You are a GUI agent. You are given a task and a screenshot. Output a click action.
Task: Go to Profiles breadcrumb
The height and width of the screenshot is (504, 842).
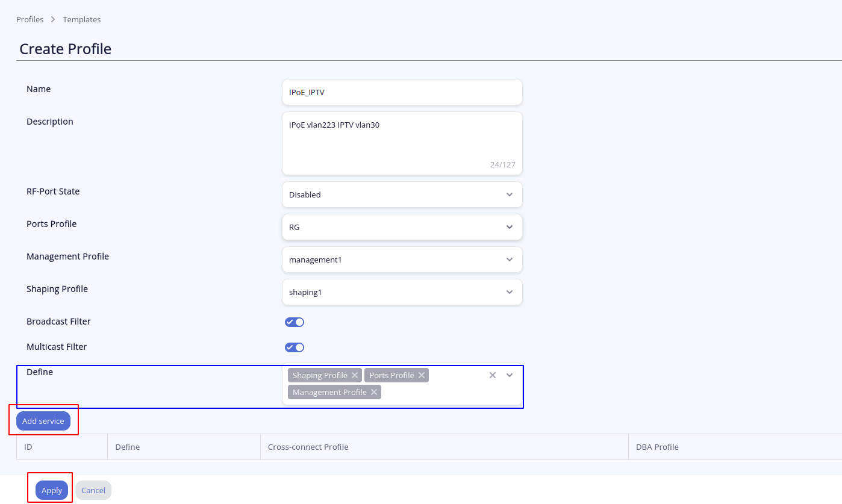tap(30, 19)
